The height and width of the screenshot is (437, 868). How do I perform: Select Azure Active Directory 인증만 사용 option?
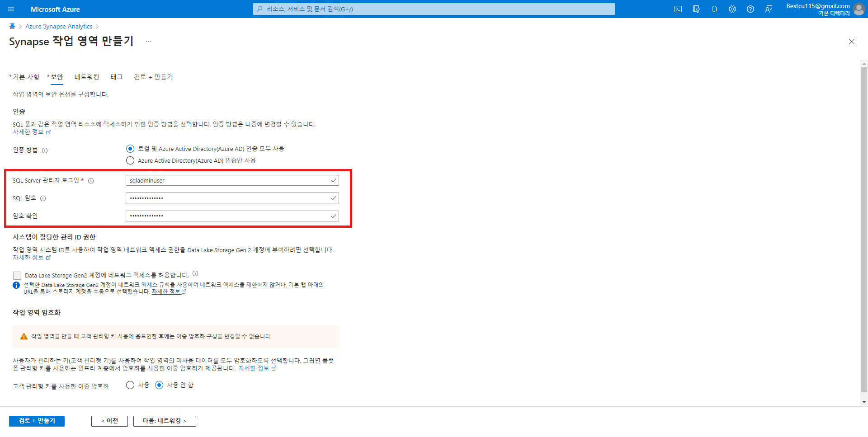click(x=130, y=160)
